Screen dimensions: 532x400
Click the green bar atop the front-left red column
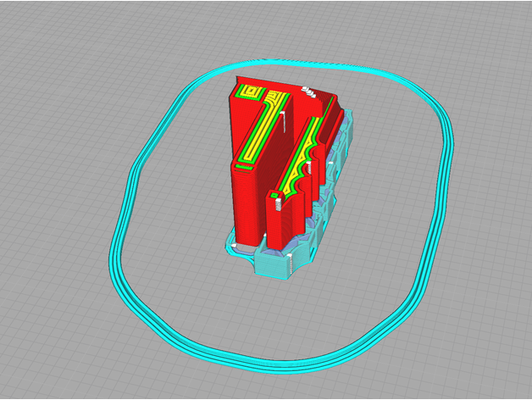tap(241, 166)
